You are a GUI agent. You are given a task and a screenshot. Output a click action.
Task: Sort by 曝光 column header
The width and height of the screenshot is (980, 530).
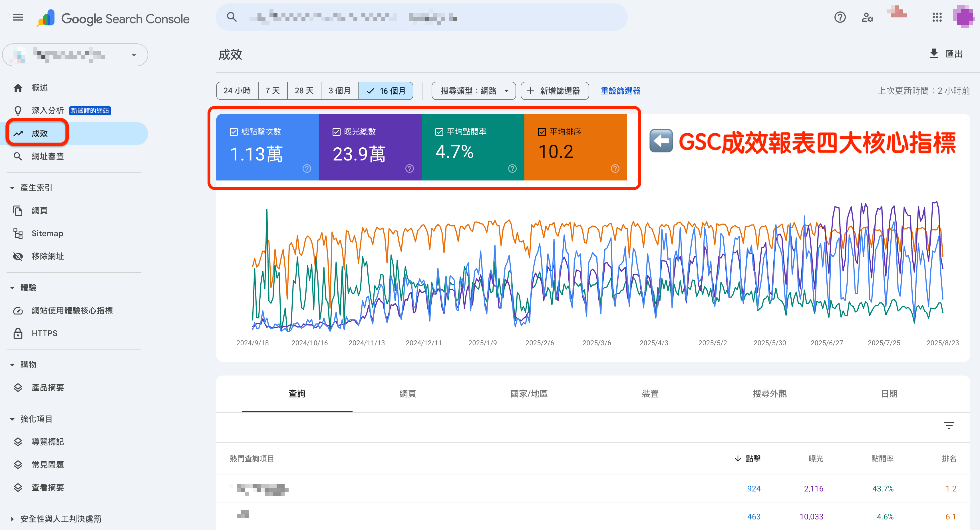pos(816,459)
